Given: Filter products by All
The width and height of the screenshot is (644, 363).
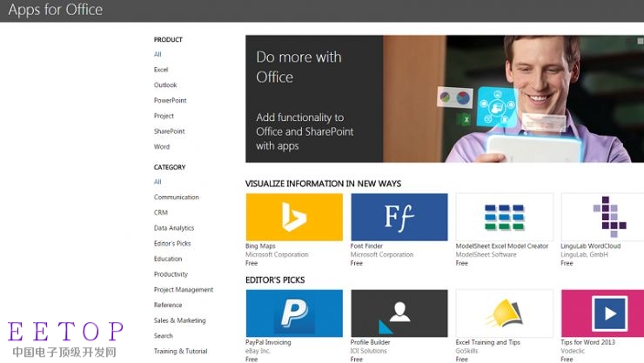Looking at the screenshot, I should [158, 54].
